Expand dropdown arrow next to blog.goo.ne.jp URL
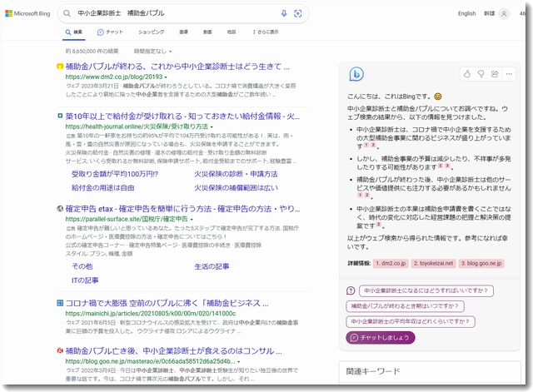533x392 pixels. point(239,362)
